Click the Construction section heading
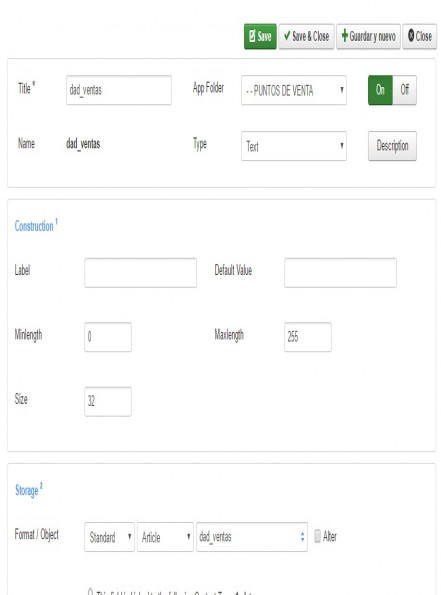Image resolution: width=441 pixels, height=595 pixels. pyautogui.click(x=36, y=225)
